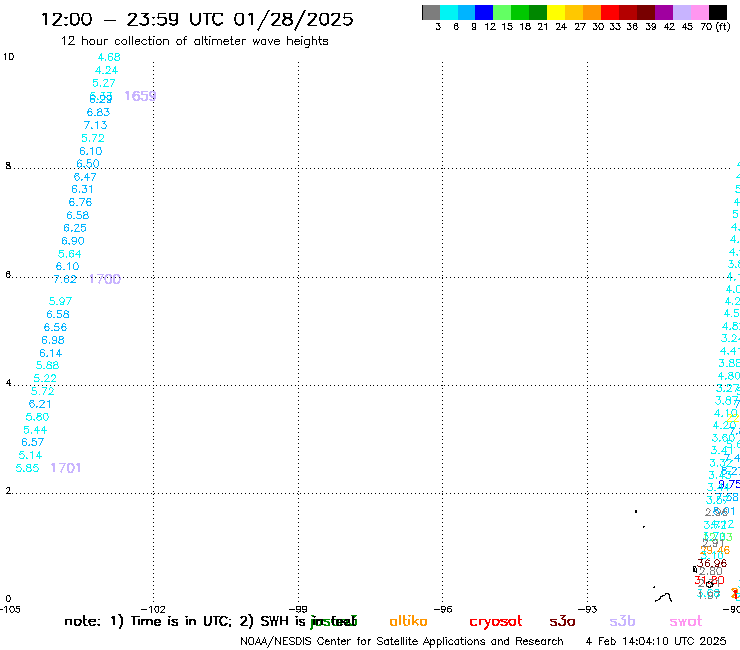Select the dark blue color scale swatch
Viewport: 740px width, 650px height.
(x=484, y=12)
